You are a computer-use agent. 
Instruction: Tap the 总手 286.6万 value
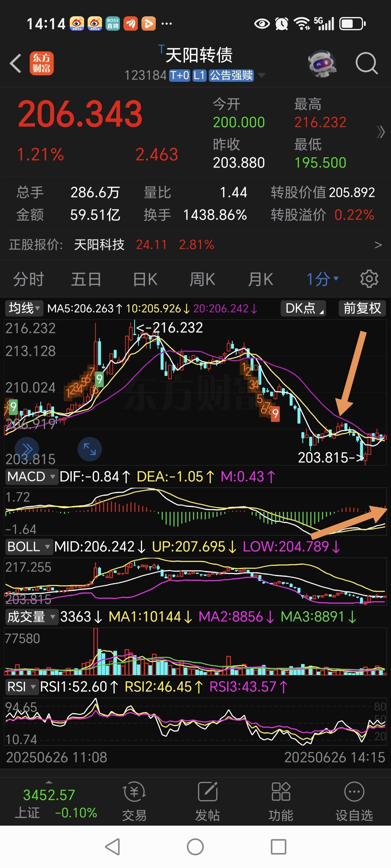coord(95,193)
